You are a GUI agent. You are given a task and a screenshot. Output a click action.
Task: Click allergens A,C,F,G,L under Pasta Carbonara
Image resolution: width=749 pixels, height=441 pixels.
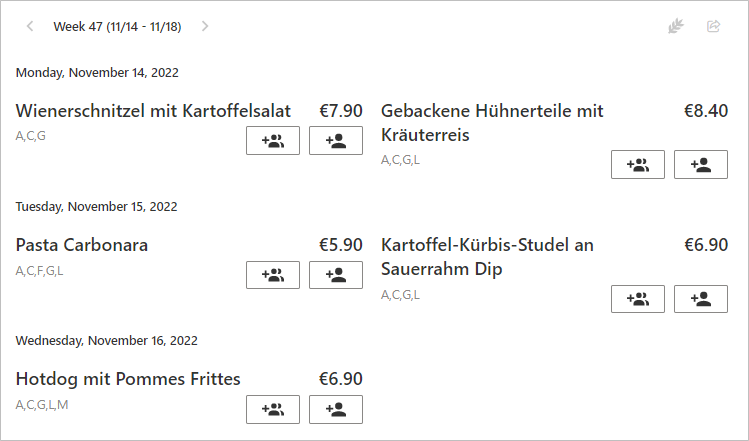click(39, 271)
